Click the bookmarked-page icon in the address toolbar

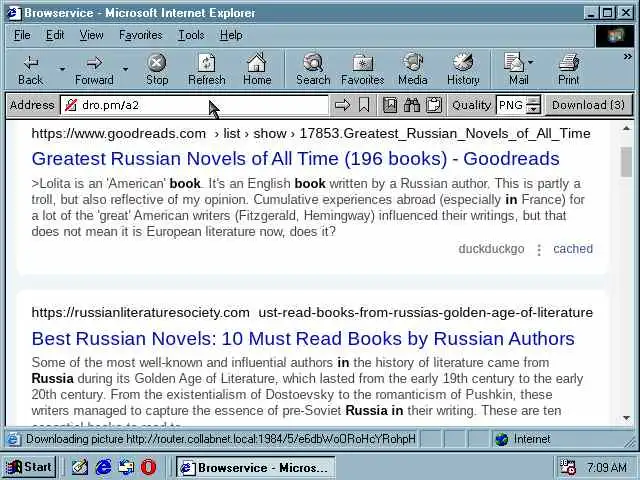(390, 105)
